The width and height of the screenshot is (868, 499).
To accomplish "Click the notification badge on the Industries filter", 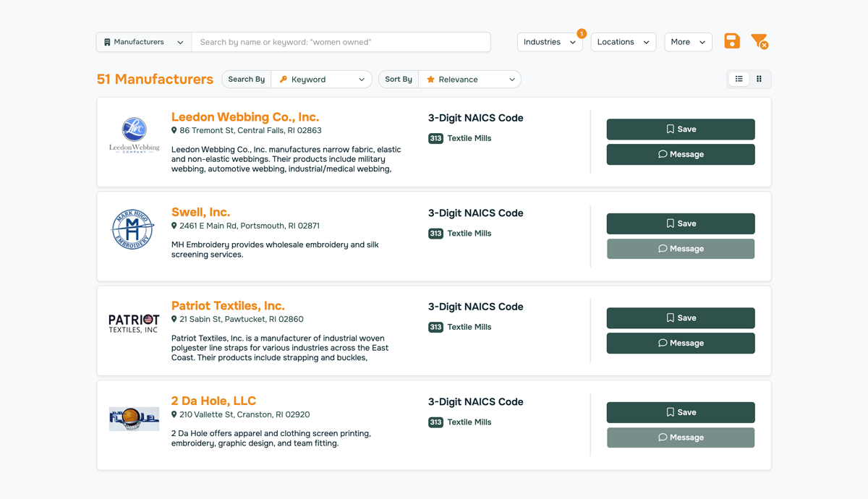I will click(x=582, y=33).
